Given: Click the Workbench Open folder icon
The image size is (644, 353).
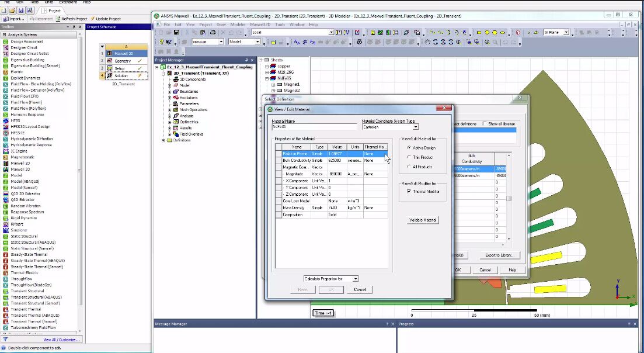Looking at the screenshot, I should coord(13,11).
